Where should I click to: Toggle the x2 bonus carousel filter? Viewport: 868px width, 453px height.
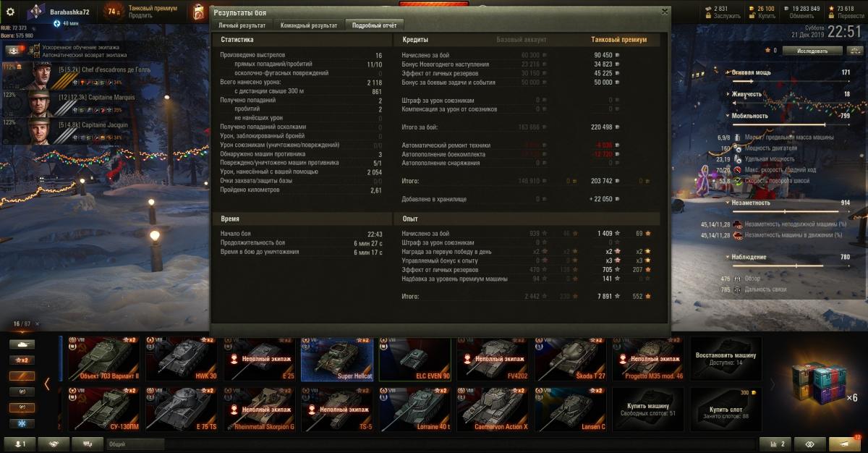[22, 360]
